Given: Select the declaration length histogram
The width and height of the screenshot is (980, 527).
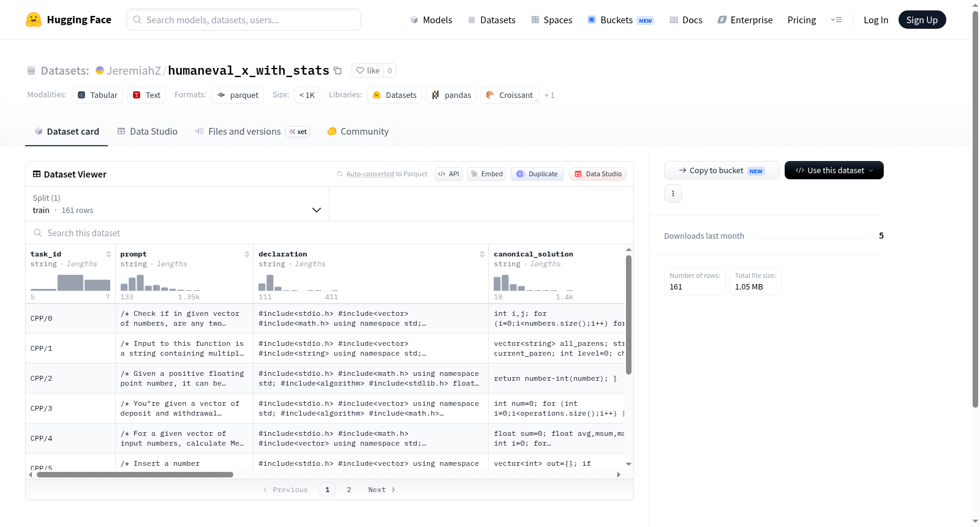Looking at the screenshot, I should (x=298, y=283).
